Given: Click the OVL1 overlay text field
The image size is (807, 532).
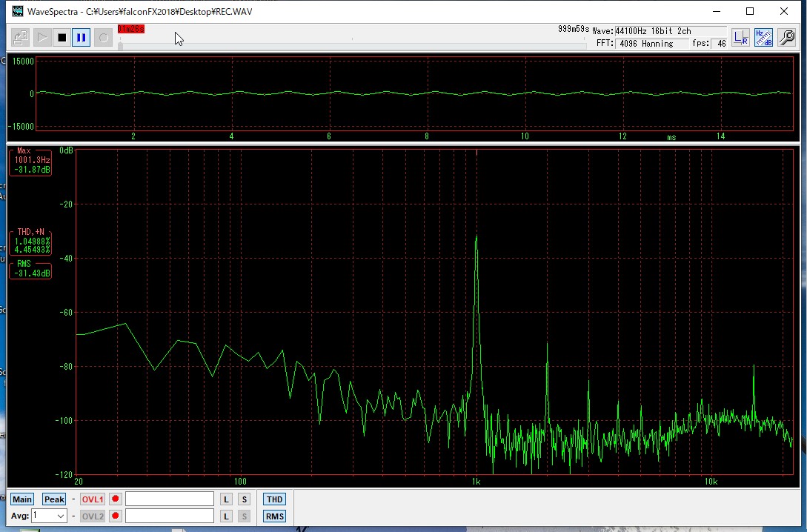Looking at the screenshot, I should 169,499.
